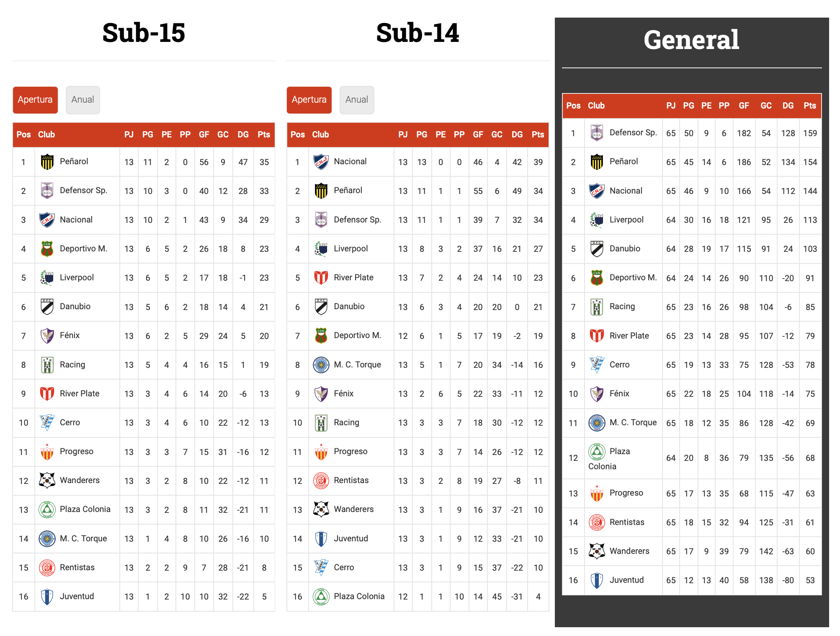Click Wanderers crest in Sub-15 table
This screenshot has width=840, height=636.
click(x=47, y=481)
